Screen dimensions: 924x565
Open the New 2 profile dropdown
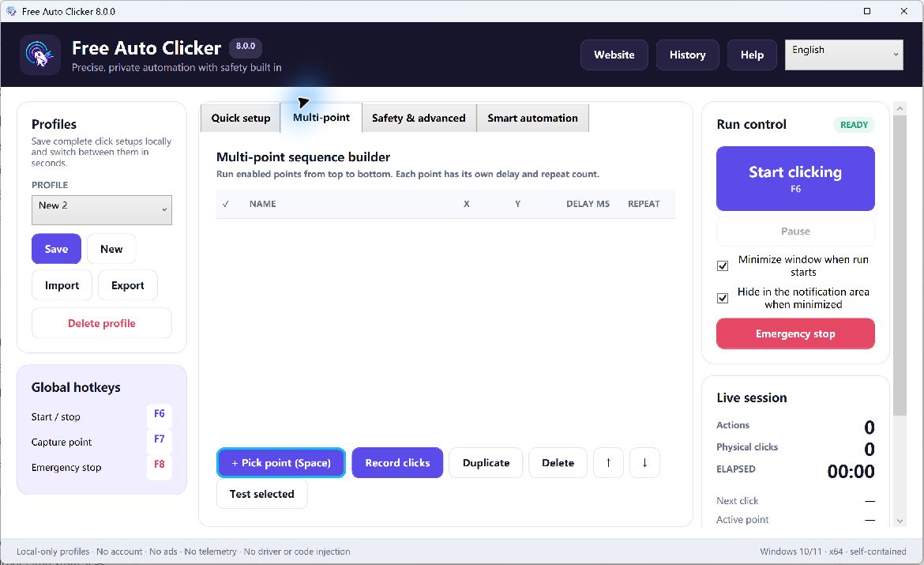point(101,210)
